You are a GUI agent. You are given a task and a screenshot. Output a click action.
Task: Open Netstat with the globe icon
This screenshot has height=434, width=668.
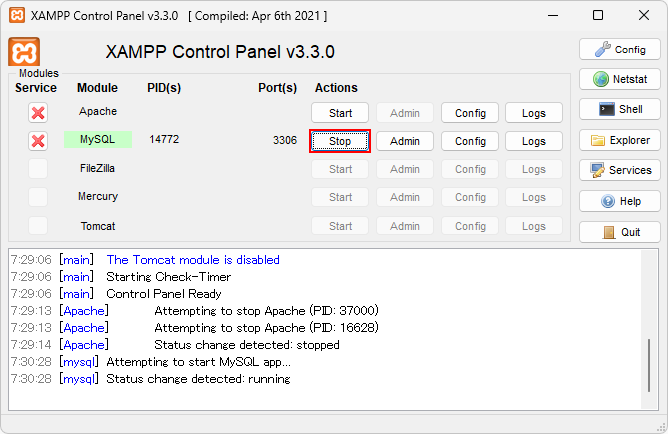point(620,79)
